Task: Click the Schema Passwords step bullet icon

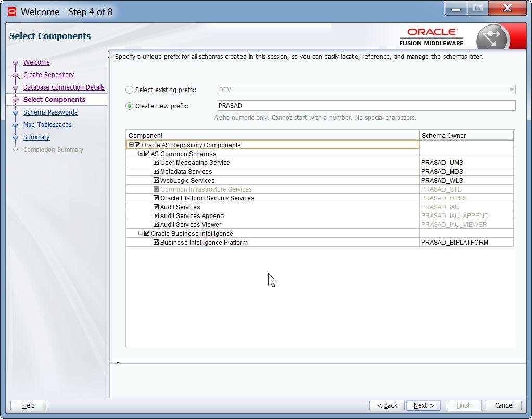Action: [15, 112]
